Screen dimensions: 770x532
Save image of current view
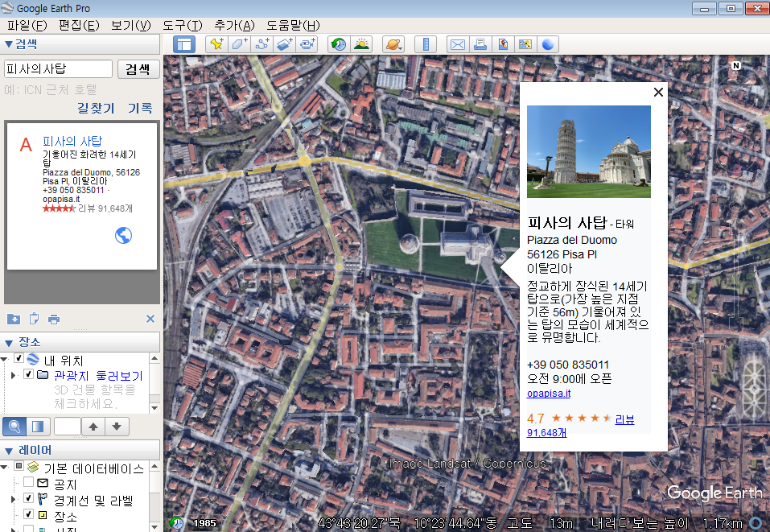click(x=503, y=44)
